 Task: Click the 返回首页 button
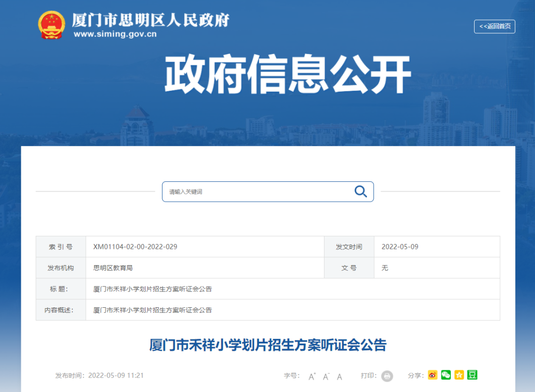coord(494,26)
